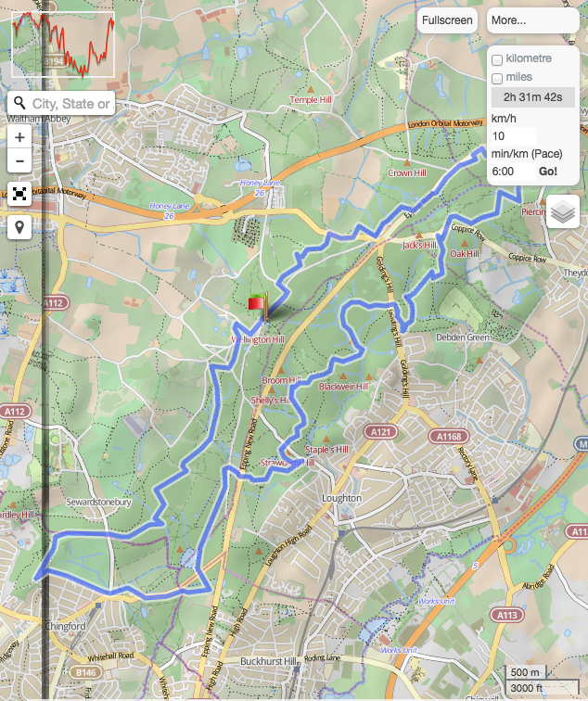The height and width of the screenshot is (701, 588).
Task: Click the red-green flag start marker
Action: pyautogui.click(x=259, y=307)
